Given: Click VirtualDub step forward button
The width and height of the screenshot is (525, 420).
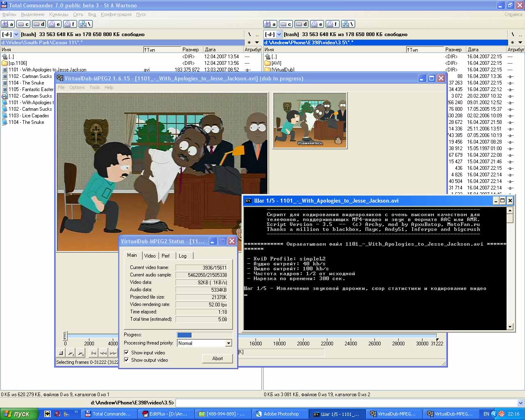Looking at the screenshot, I should 113,353.
